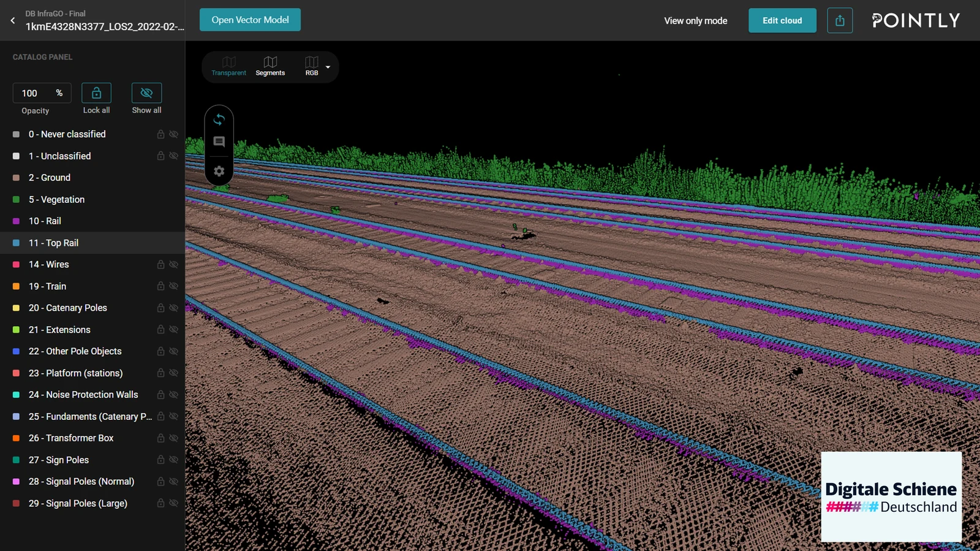Open the viewer settings gear icon
This screenshot has width=980, height=551.
(x=219, y=171)
